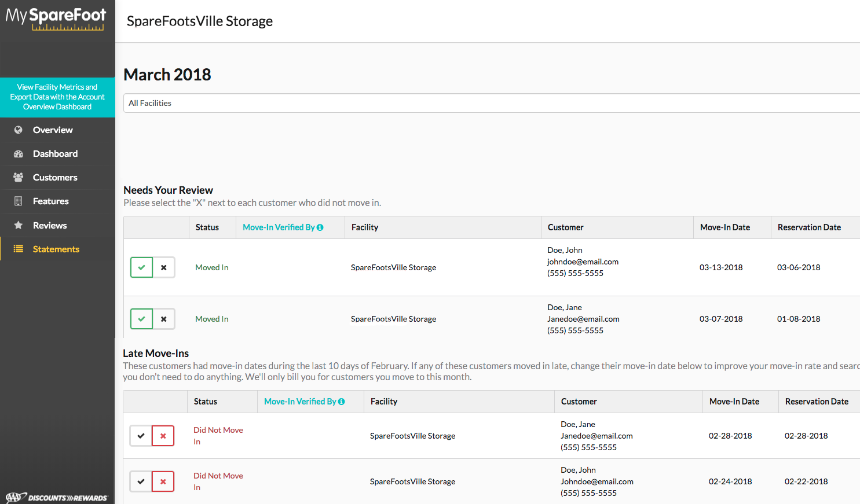Click Facility header in Needs Your Review table
This screenshot has height=504, width=860.
tap(365, 227)
